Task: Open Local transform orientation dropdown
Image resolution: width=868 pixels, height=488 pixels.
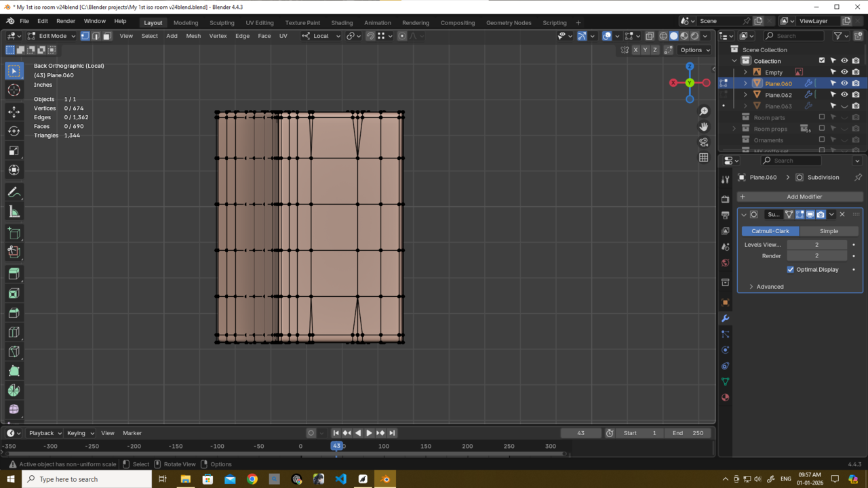Action: (321, 36)
